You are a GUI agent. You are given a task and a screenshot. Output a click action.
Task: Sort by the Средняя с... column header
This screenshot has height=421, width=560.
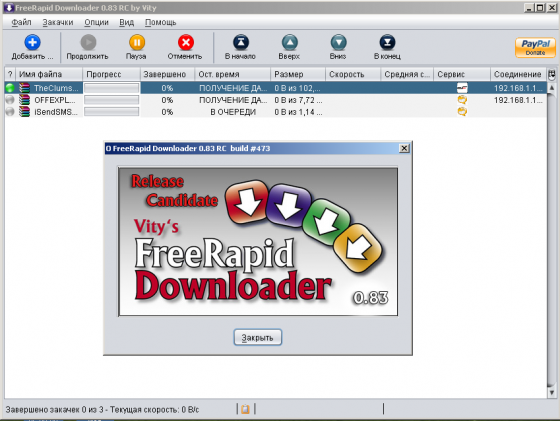pyautogui.click(x=407, y=74)
